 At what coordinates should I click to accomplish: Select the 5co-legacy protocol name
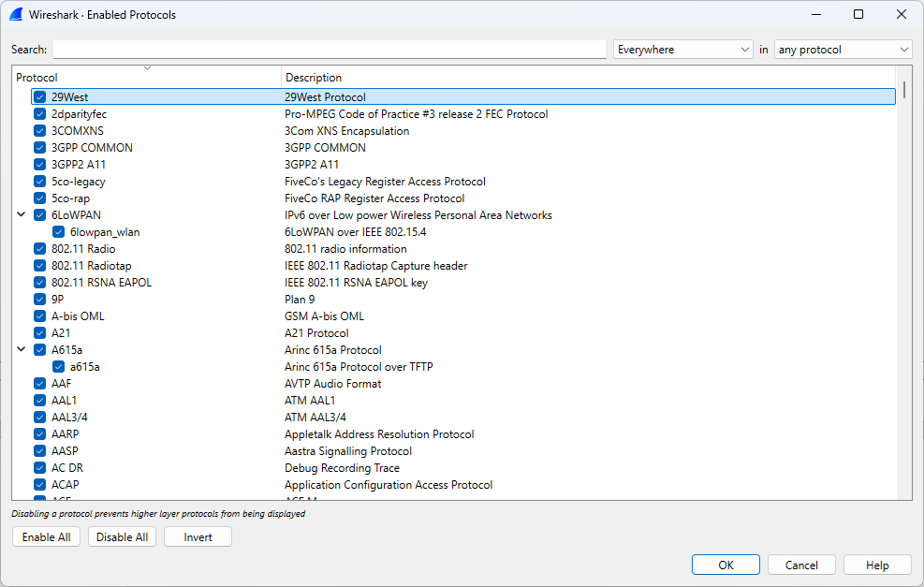coord(79,182)
